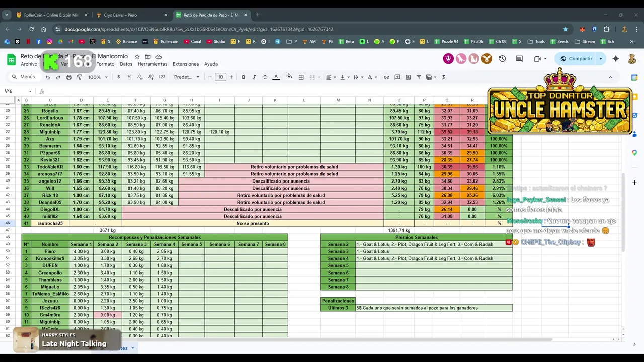Switch to RollerCoin browser tab
644x362 pixels.
tap(52, 15)
